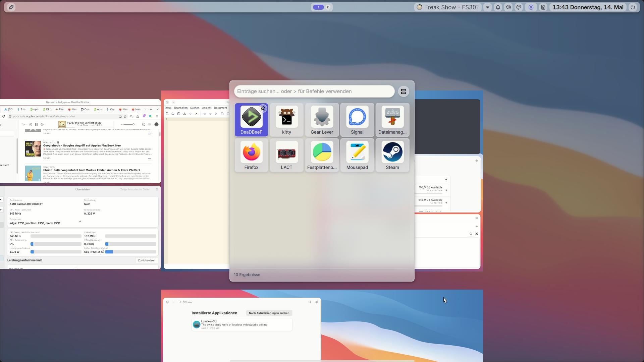
Task: Click Zeige historische Daten in LACT
Action: 135,190
